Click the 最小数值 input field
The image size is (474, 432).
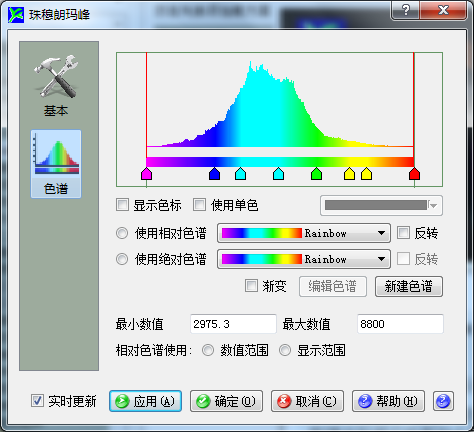[x=233, y=324]
